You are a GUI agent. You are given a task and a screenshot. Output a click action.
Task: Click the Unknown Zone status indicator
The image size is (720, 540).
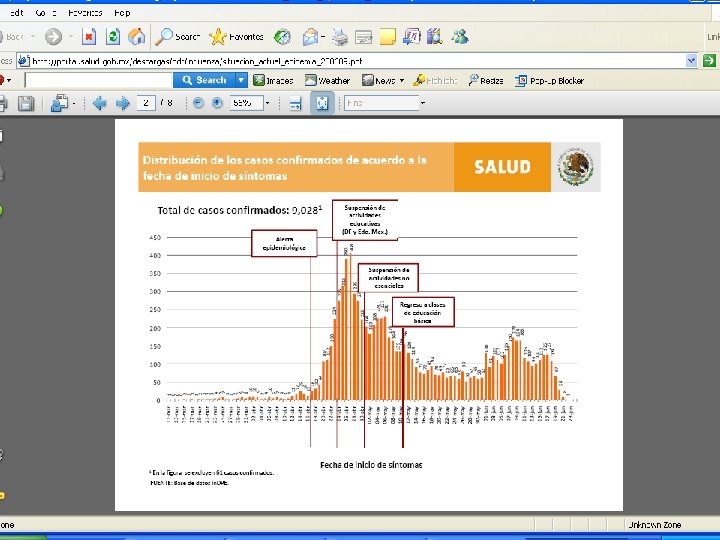point(654,525)
